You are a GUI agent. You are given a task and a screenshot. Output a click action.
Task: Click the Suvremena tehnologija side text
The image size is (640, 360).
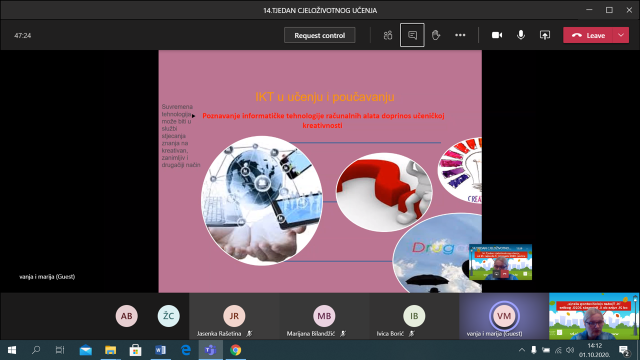pos(180,136)
